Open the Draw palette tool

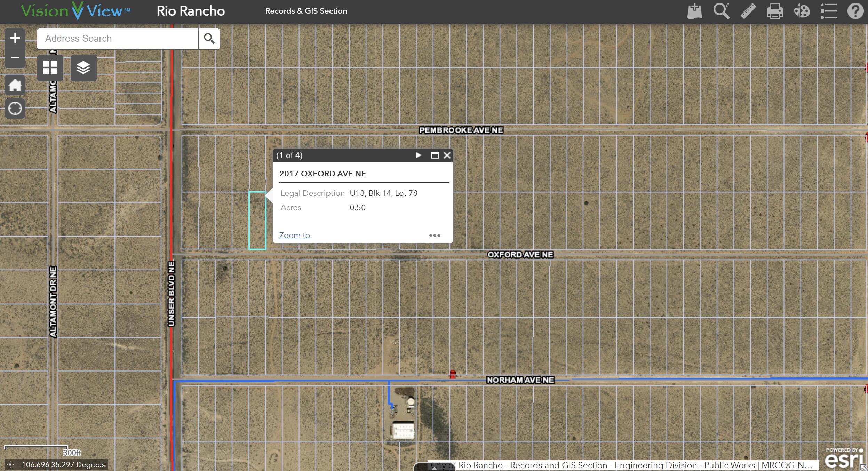802,11
